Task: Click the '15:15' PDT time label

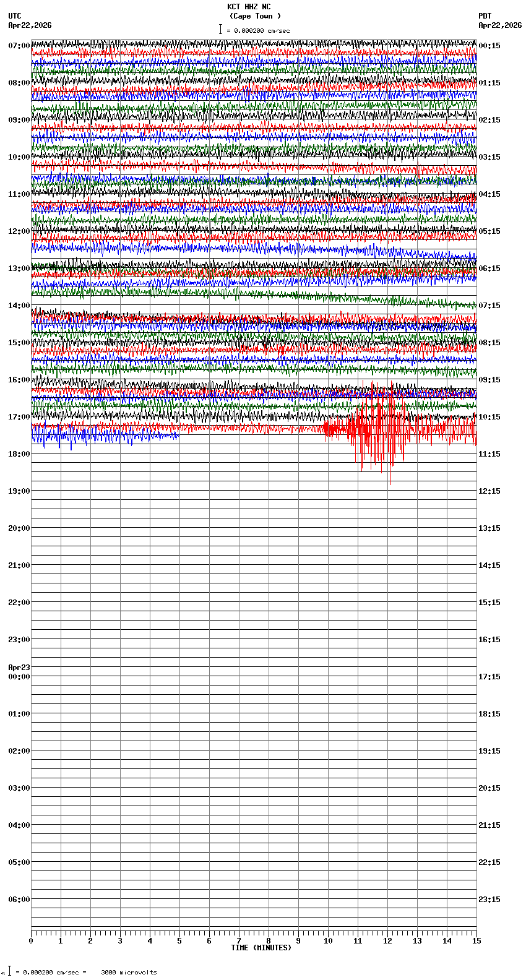Action: [x=489, y=603]
